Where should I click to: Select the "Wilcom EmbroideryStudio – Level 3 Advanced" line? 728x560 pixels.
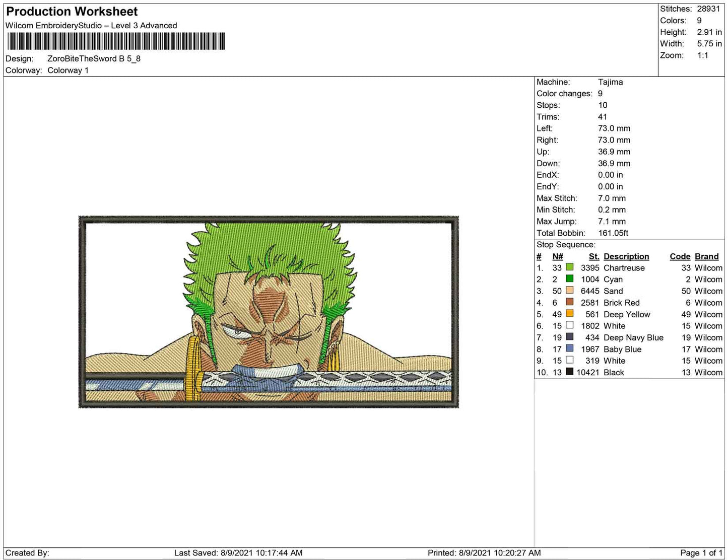(91, 25)
